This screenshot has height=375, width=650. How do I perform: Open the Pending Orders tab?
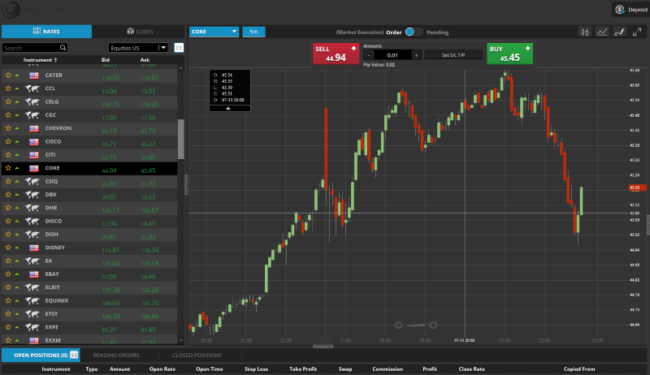tap(116, 355)
